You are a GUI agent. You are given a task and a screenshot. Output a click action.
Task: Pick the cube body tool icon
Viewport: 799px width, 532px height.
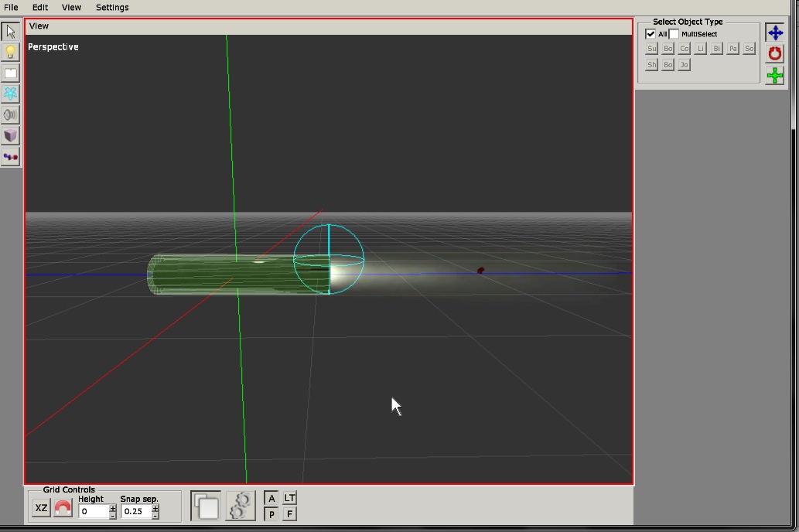pos(11,136)
